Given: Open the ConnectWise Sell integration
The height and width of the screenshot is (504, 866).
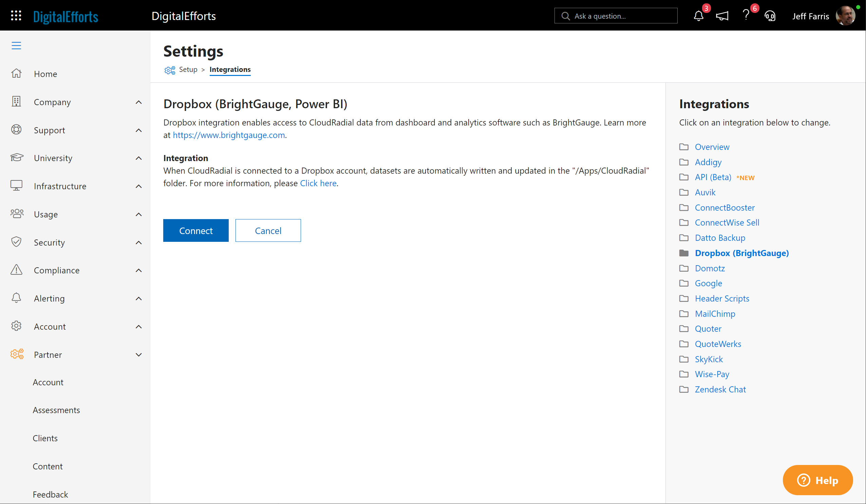Looking at the screenshot, I should [727, 222].
